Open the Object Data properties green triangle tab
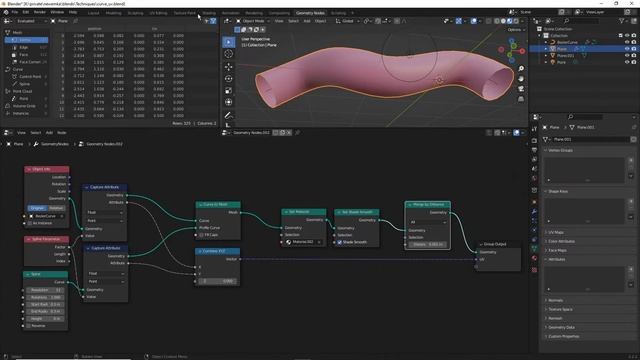640x360 pixels. coord(534,248)
